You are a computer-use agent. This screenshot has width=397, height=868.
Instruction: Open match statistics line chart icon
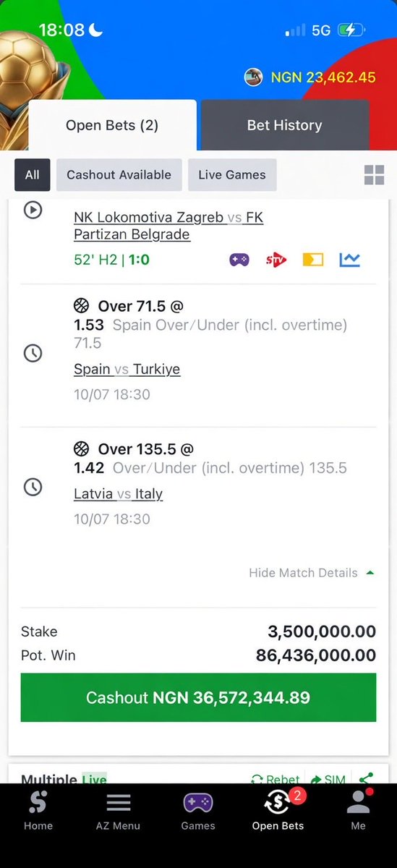pyautogui.click(x=349, y=259)
